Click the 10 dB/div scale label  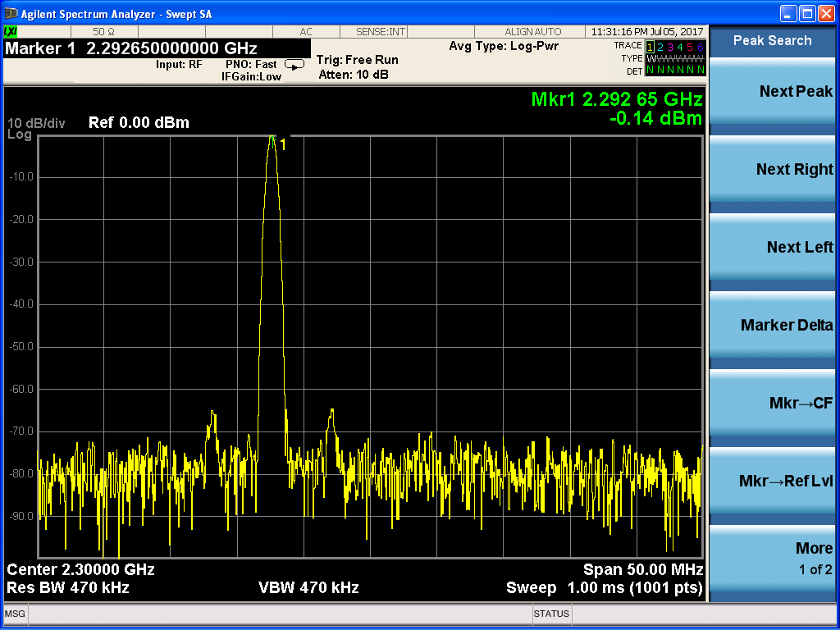pyautogui.click(x=36, y=124)
